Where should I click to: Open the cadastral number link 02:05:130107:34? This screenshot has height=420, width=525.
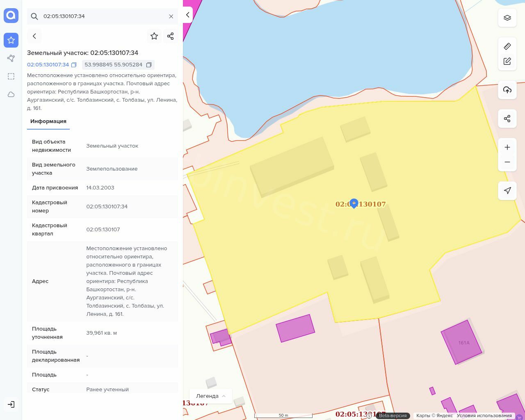pos(48,64)
